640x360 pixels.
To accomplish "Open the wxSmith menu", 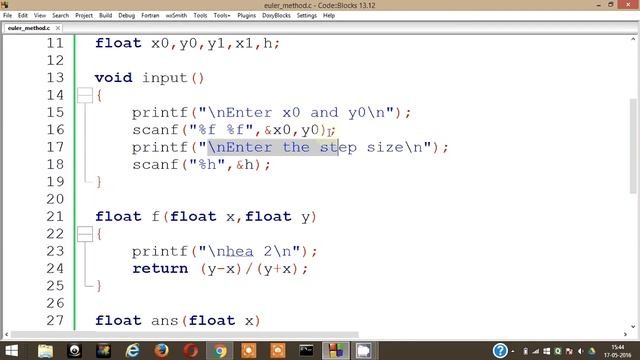I will coord(176,16).
